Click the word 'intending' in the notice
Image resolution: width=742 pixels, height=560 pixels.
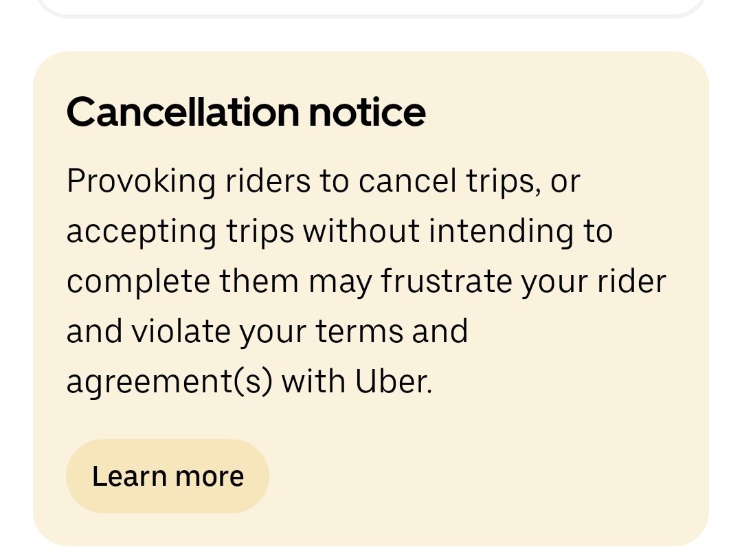tap(501, 232)
